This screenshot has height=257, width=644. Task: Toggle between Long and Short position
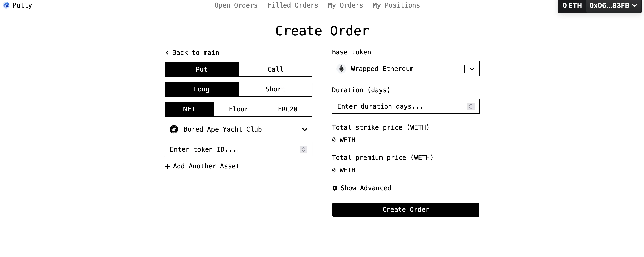[x=275, y=89]
